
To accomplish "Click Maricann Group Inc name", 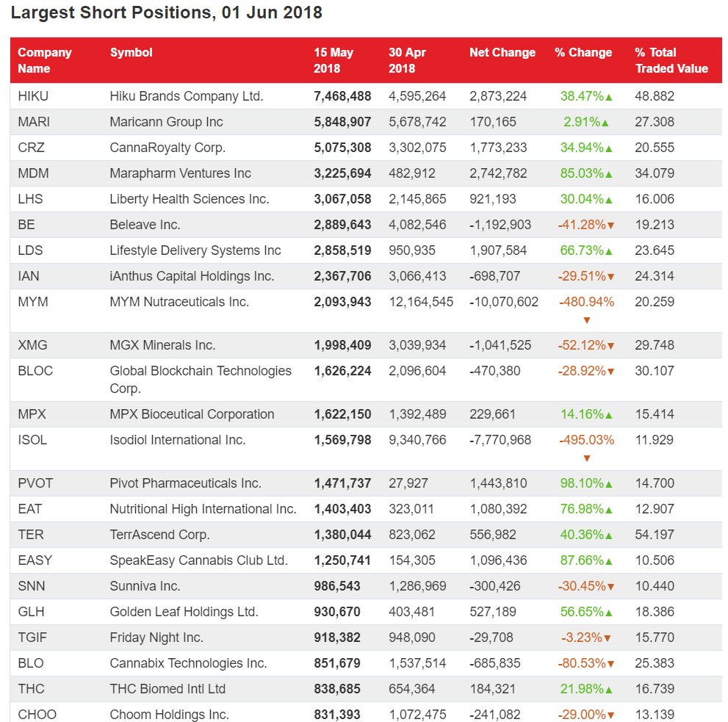I will pyautogui.click(x=166, y=122).
